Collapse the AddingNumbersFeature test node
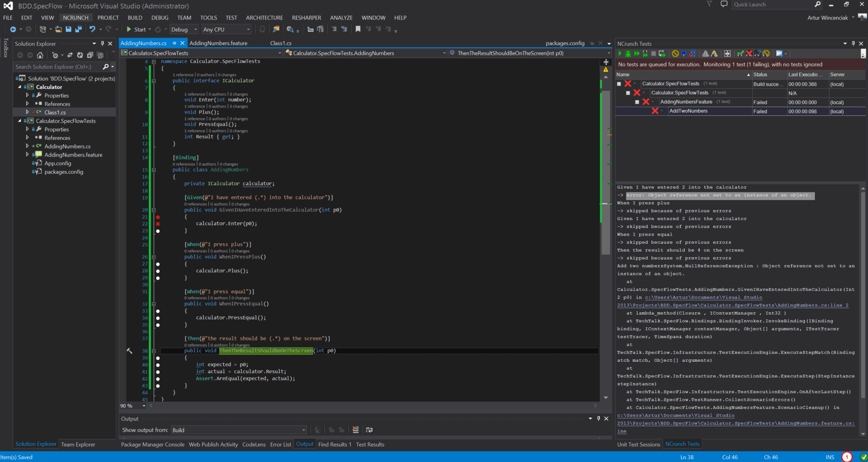The width and height of the screenshot is (868, 462). click(x=637, y=102)
